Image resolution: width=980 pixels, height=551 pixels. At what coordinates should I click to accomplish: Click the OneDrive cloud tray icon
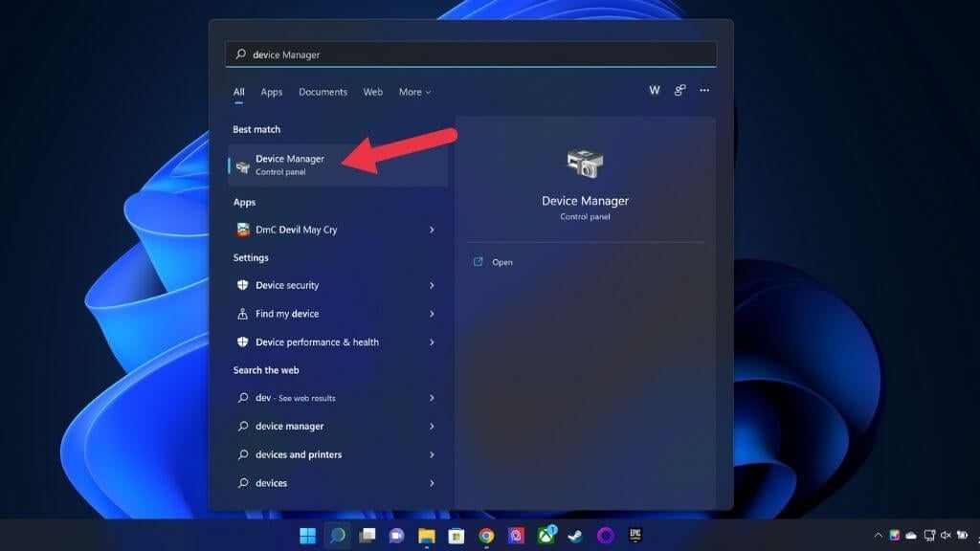click(911, 536)
